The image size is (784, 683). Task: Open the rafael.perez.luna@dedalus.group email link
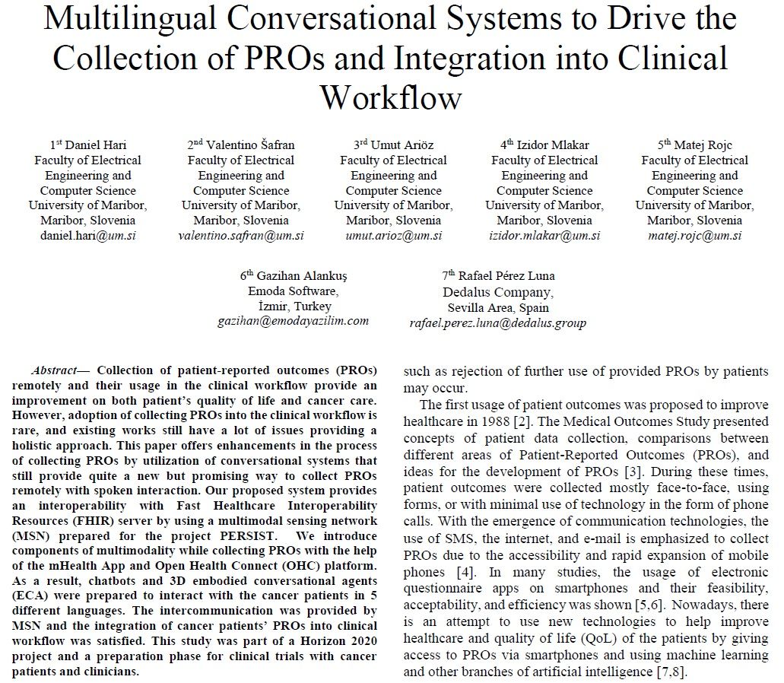tap(498, 323)
